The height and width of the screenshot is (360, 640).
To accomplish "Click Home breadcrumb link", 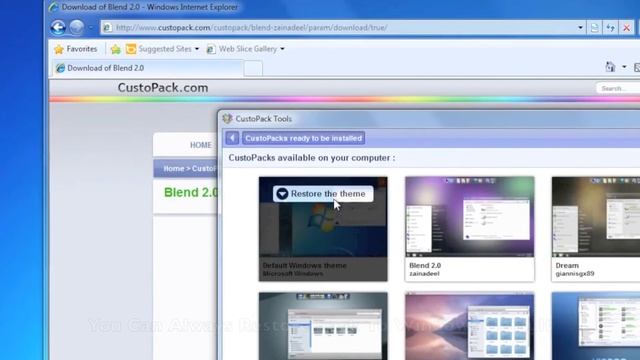I will pyautogui.click(x=173, y=169).
